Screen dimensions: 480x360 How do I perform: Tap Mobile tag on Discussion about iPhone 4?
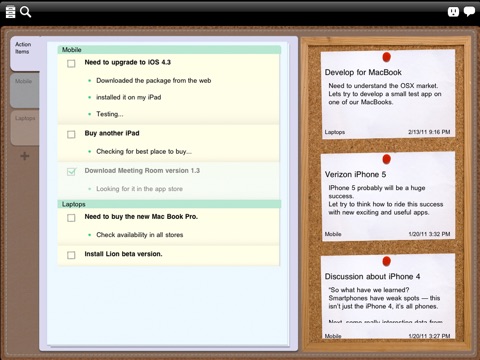[333, 336]
